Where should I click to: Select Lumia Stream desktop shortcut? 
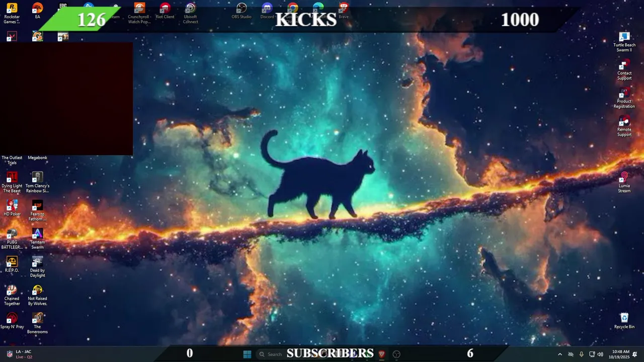[624, 183]
